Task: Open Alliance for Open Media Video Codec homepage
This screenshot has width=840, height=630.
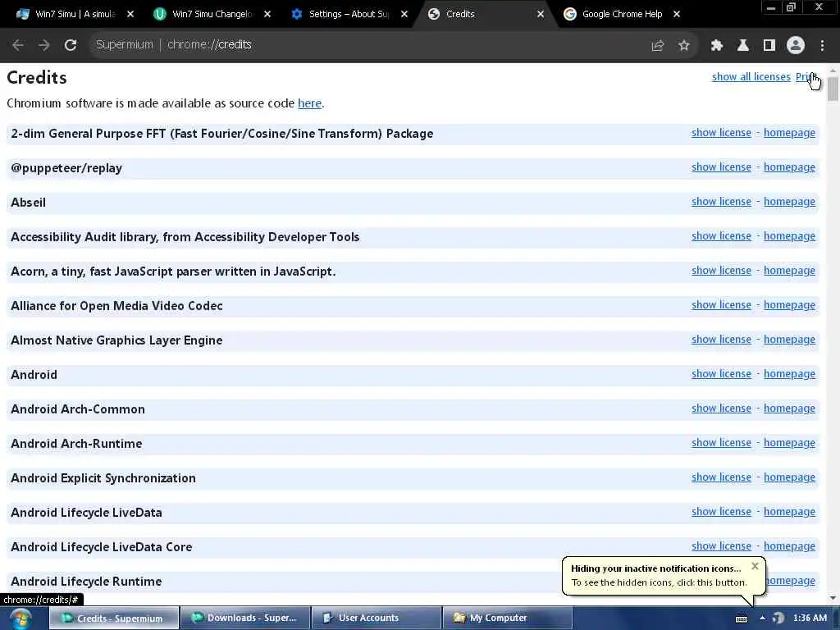Action: [x=789, y=305]
